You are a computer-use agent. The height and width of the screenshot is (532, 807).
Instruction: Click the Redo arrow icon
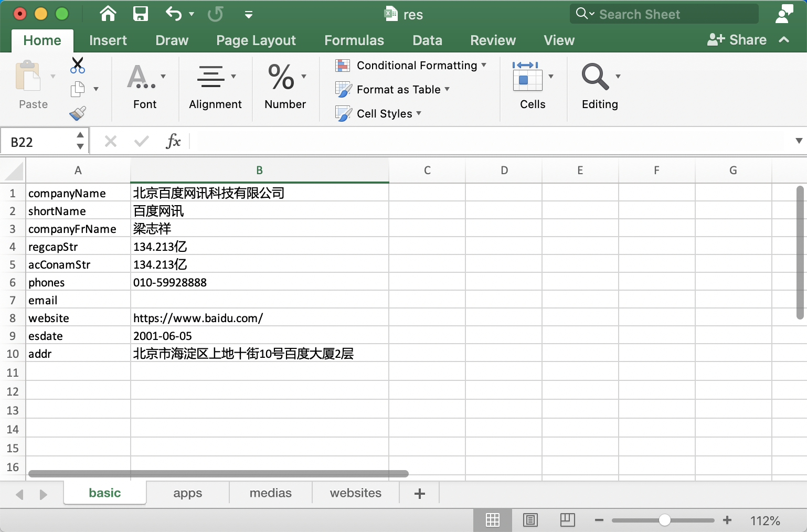pos(215,14)
